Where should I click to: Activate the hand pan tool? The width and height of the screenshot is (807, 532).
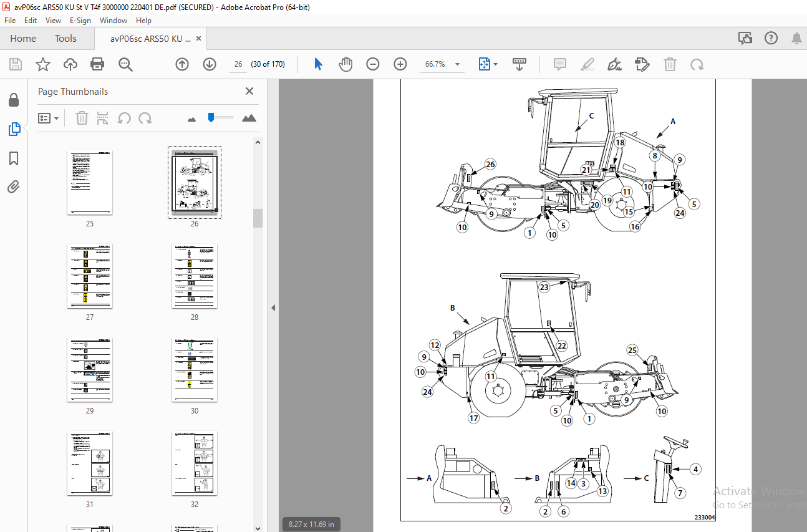pyautogui.click(x=346, y=64)
